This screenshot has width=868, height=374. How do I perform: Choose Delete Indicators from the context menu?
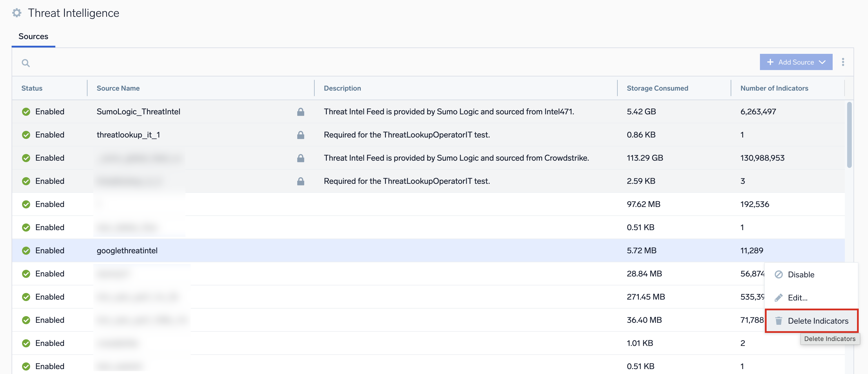(x=812, y=321)
